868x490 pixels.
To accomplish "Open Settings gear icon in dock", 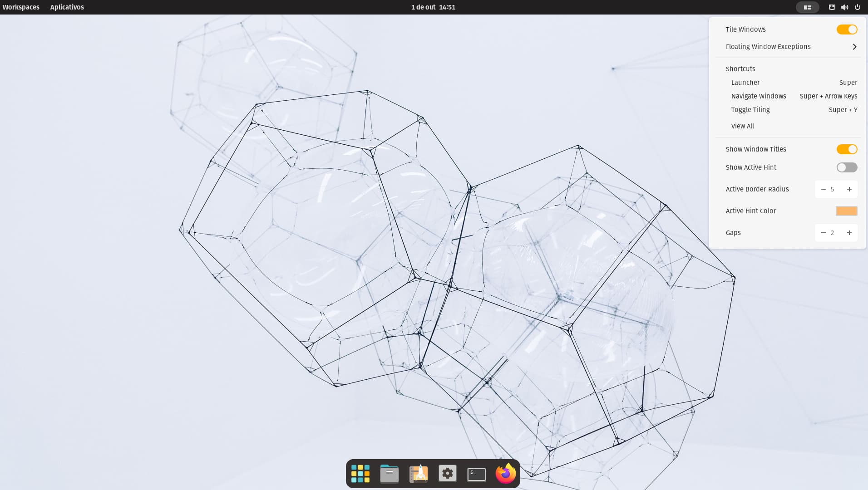I will [447, 474].
